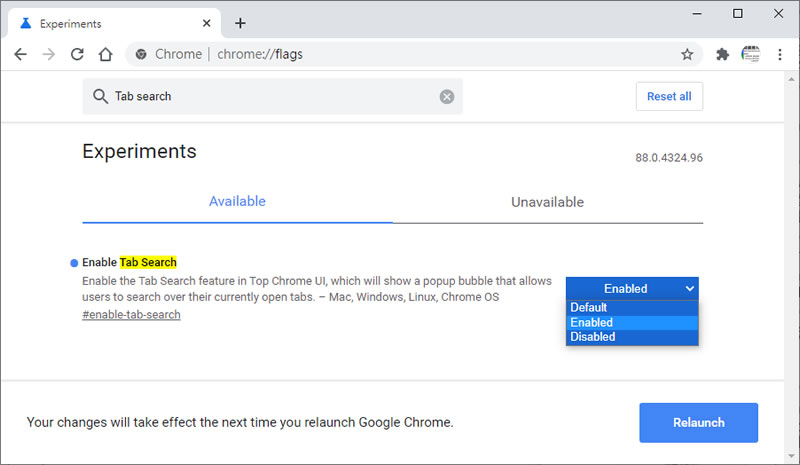Open the Extensions puzzle icon
This screenshot has width=800, height=465.
pyautogui.click(x=722, y=54)
